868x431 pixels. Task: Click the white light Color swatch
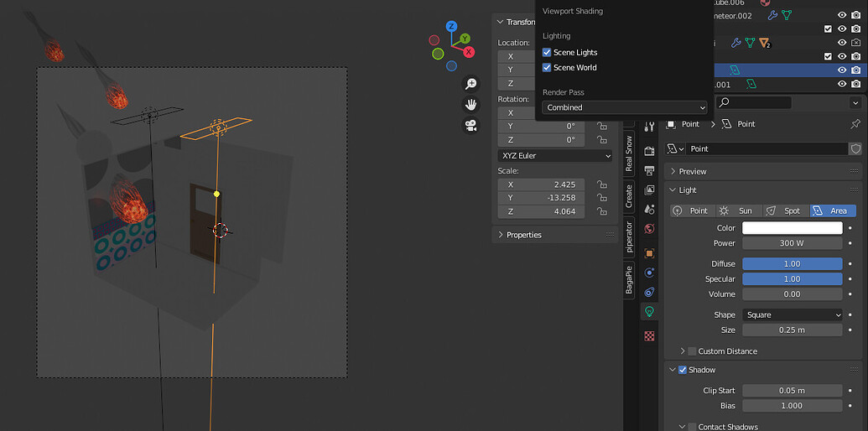pyautogui.click(x=793, y=228)
